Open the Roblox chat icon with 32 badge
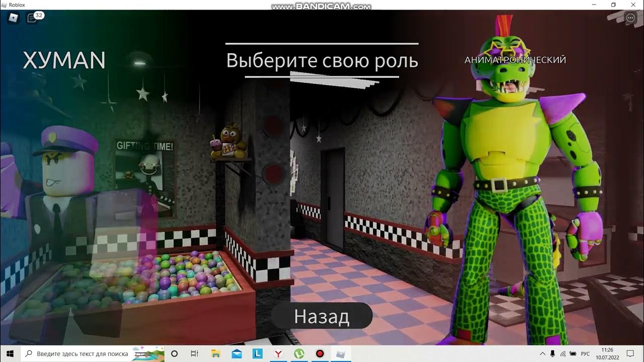This screenshot has width=644, height=362. coord(34,18)
